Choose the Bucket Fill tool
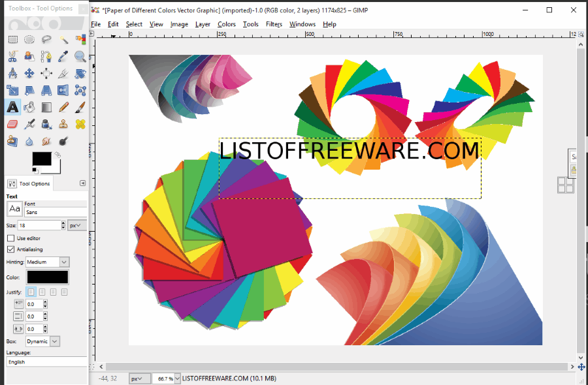 (29, 108)
